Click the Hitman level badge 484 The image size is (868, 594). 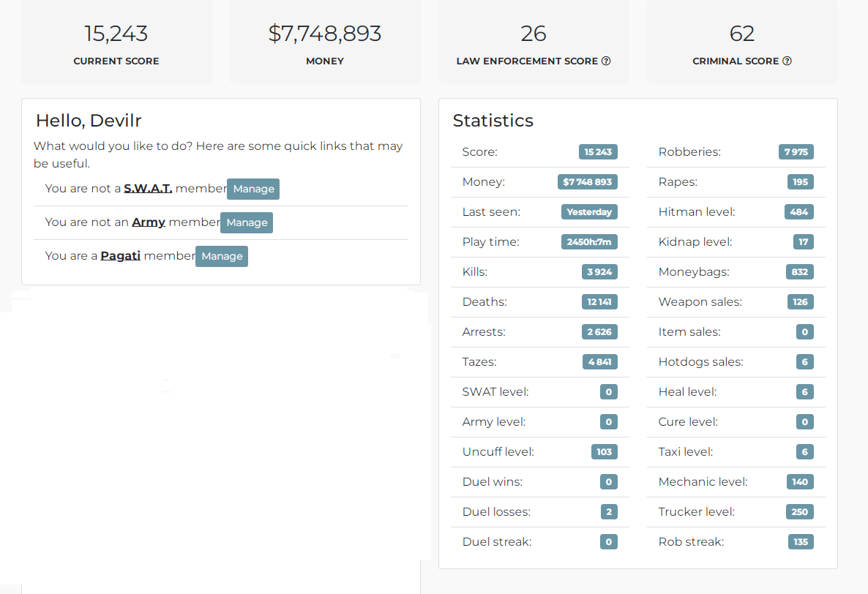point(798,212)
